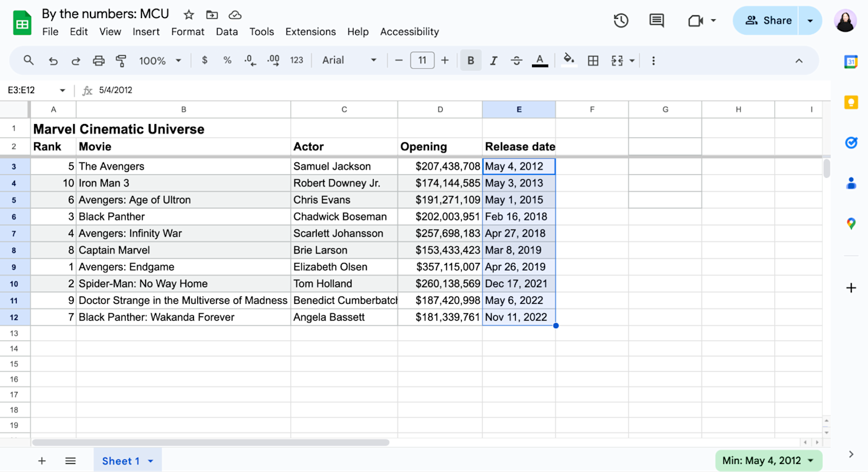Open the File menu
Viewport: 868px width, 472px height.
point(50,32)
